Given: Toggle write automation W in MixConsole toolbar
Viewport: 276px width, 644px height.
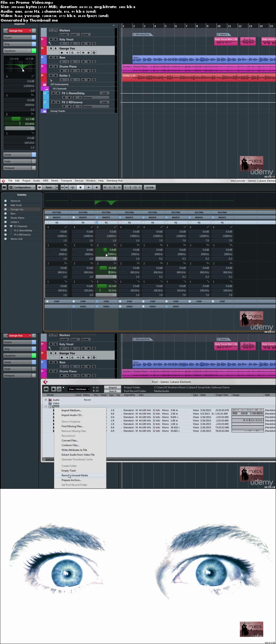Looking at the screenshot, I should click(119, 187).
